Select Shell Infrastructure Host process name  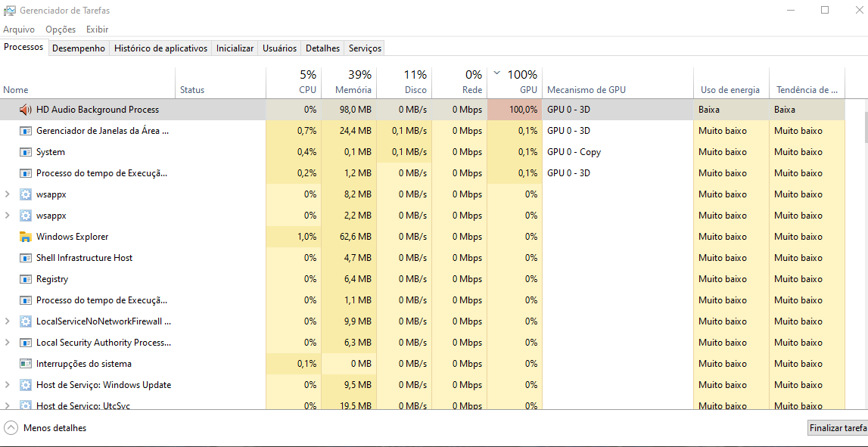point(84,258)
